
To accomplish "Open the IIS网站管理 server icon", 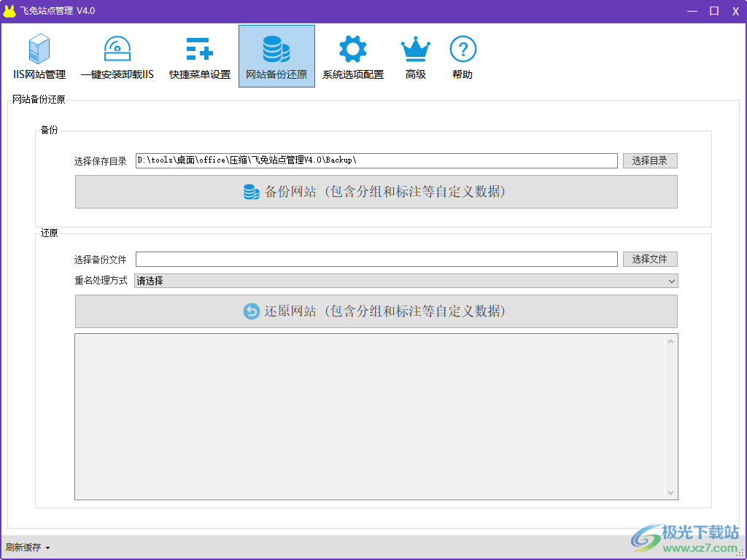I will [x=39, y=50].
